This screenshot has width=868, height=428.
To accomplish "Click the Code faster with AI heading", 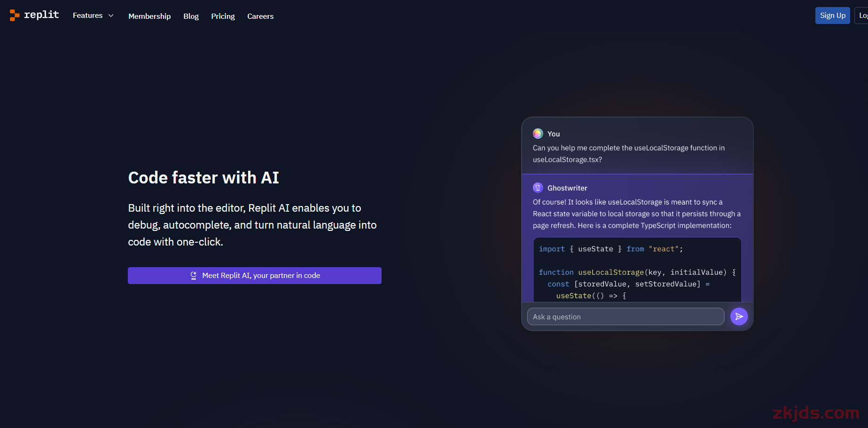I will 203,178.
